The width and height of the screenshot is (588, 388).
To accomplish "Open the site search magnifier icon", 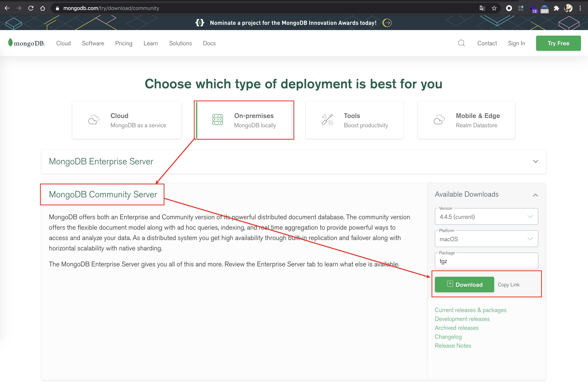I will point(461,43).
